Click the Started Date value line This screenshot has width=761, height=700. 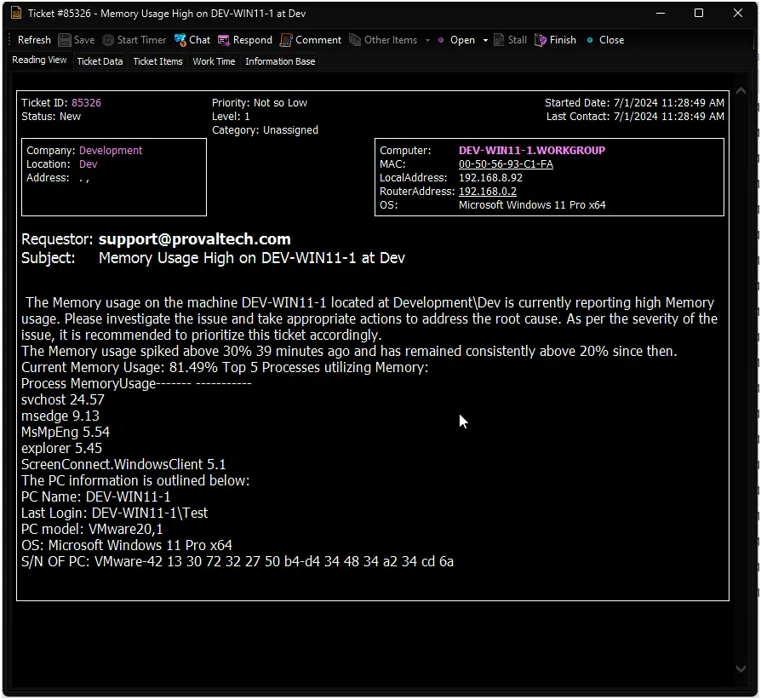coord(634,103)
